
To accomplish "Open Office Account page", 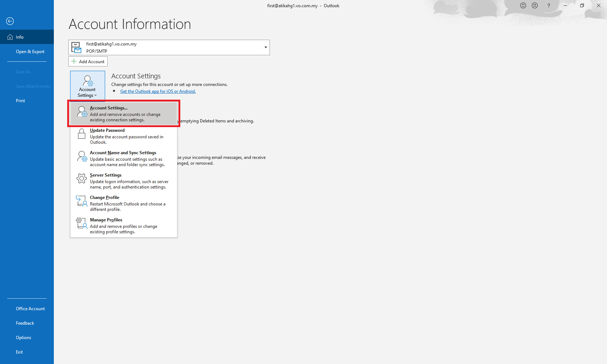I will click(30, 309).
